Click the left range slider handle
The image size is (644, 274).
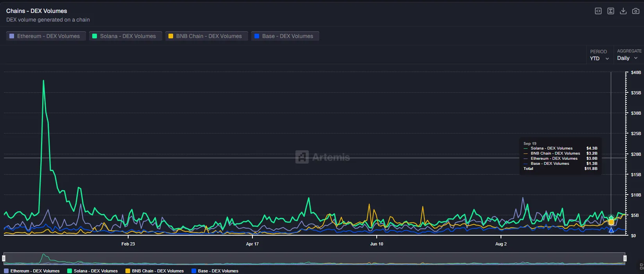[4, 258]
